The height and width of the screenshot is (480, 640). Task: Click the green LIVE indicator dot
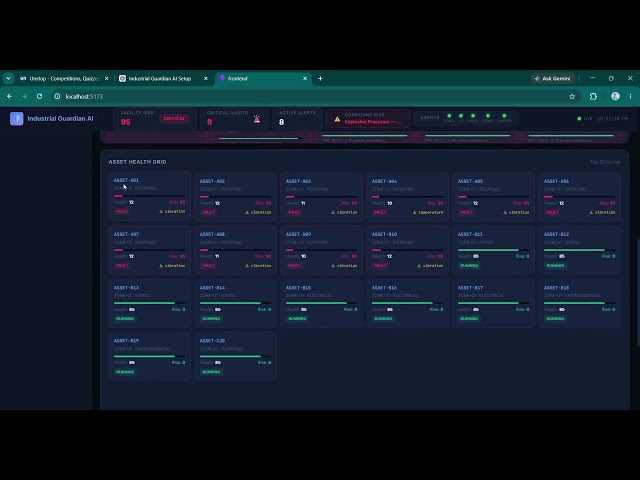click(x=579, y=119)
